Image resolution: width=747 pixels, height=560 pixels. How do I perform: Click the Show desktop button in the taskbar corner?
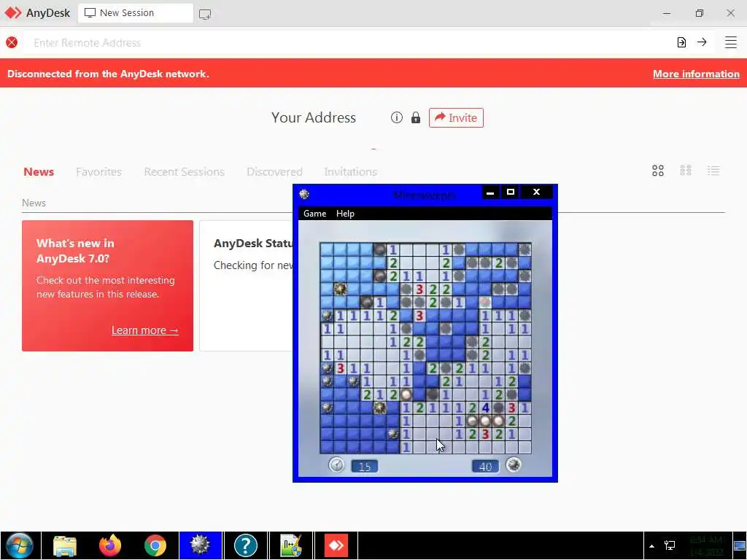(x=740, y=545)
